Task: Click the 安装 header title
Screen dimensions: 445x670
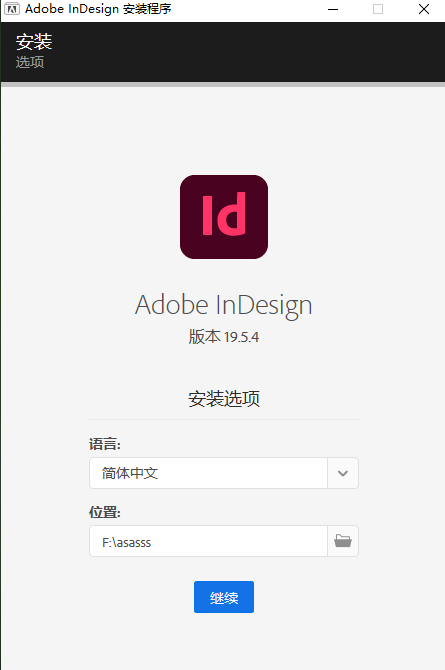Action: (x=34, y=42)
